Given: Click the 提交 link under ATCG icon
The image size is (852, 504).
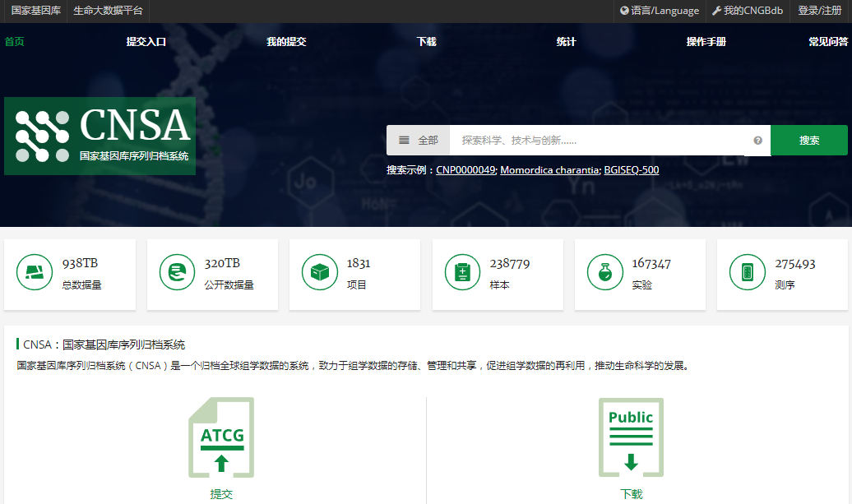Looking at the screenshot, I should pos(221,494).
